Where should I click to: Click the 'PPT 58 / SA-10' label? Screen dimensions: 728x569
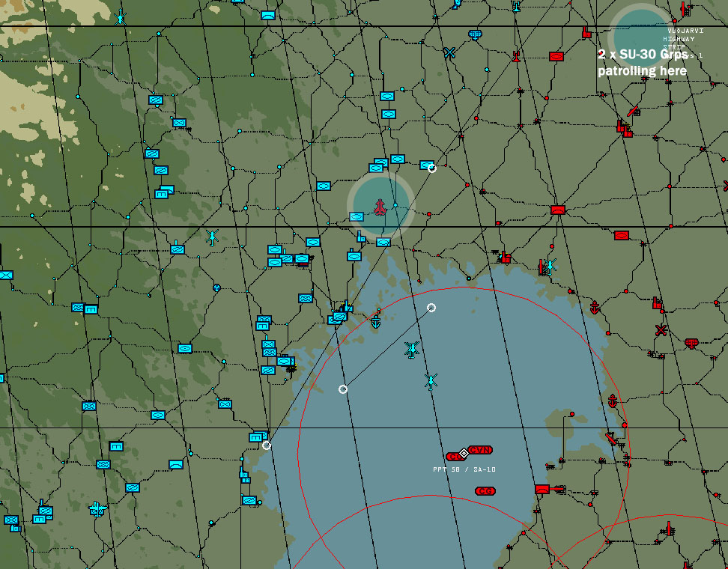pos(464,469)
